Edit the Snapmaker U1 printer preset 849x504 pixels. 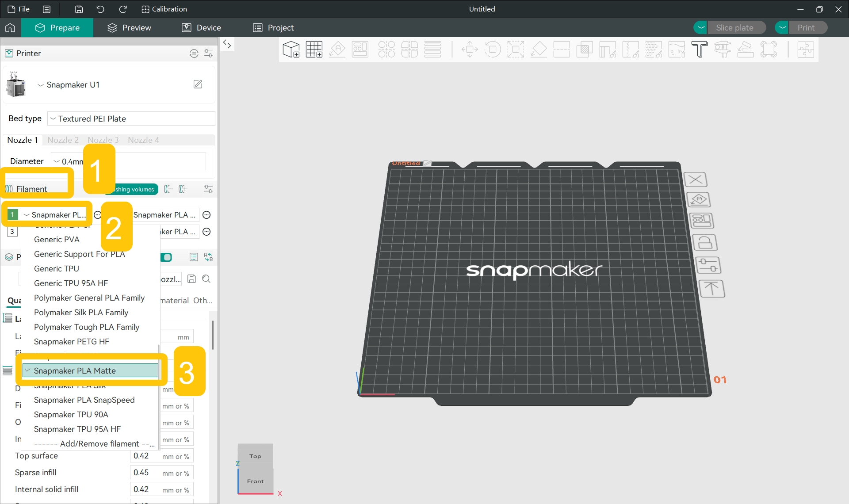point(198,84)
